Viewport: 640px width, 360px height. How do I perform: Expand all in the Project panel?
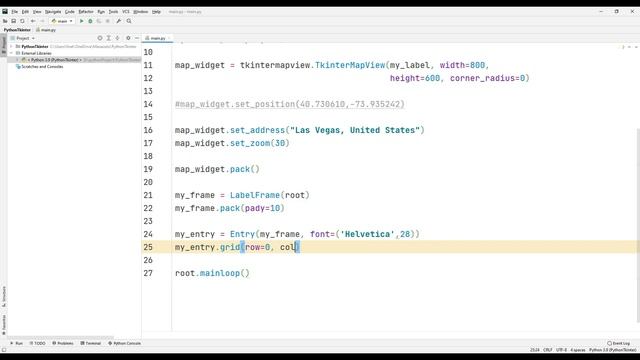coord(109,38)
